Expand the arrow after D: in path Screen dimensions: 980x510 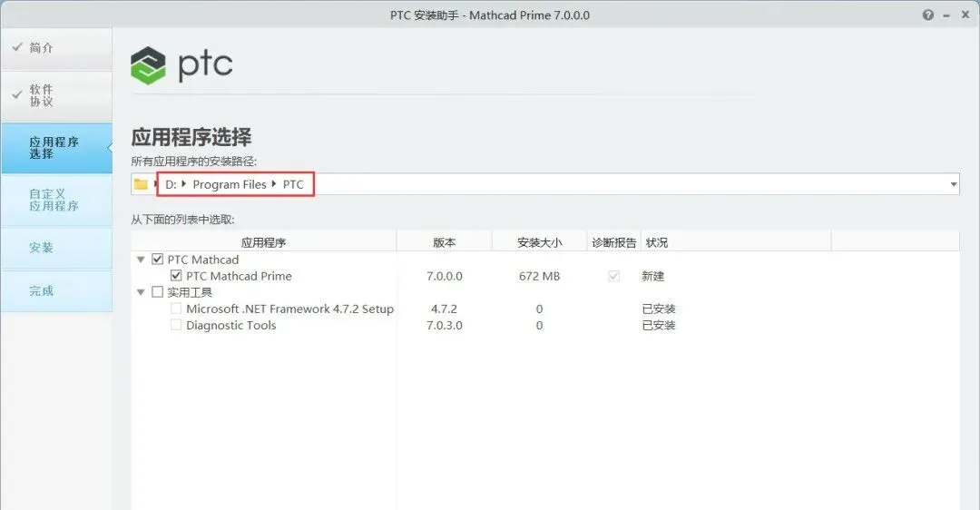point(183,183)
